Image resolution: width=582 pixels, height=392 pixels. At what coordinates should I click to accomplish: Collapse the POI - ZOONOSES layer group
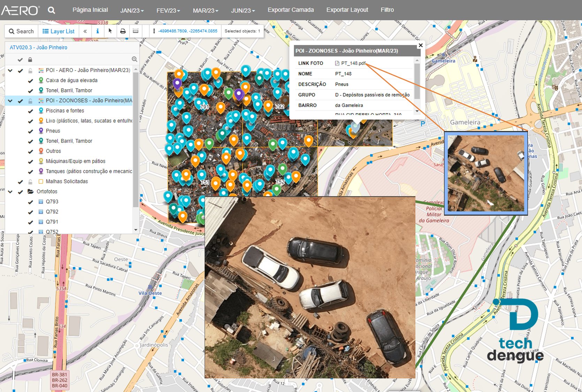[10, 101]
